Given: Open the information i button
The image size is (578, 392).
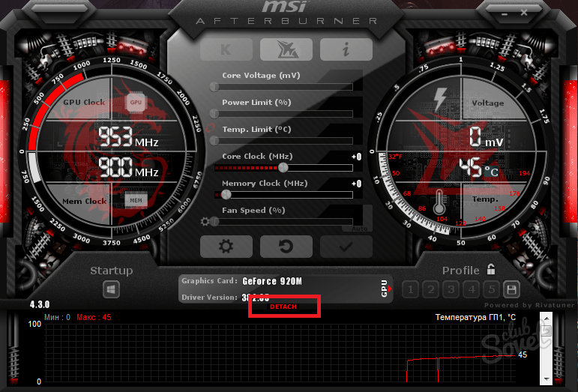Looking at the screenshot, I should pos(346,49).
